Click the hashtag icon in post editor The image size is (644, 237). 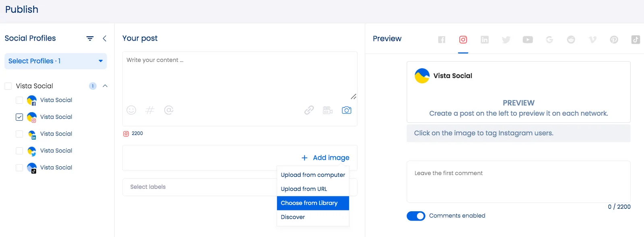click(x=150, y=110)
